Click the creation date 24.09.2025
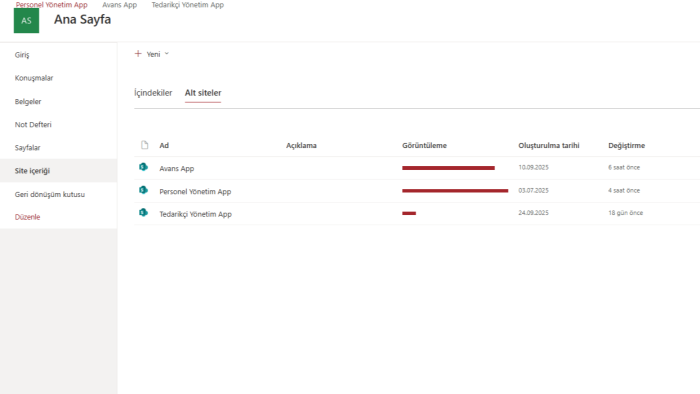The height and width of the screenshot is (394, 700). pyautogui.click(x=533, y=213)
